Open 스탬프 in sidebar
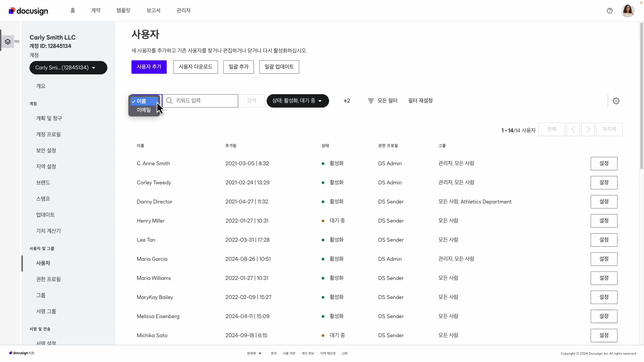Image resolution: width=644 pixels, height=362 pixels. point(43,199)
